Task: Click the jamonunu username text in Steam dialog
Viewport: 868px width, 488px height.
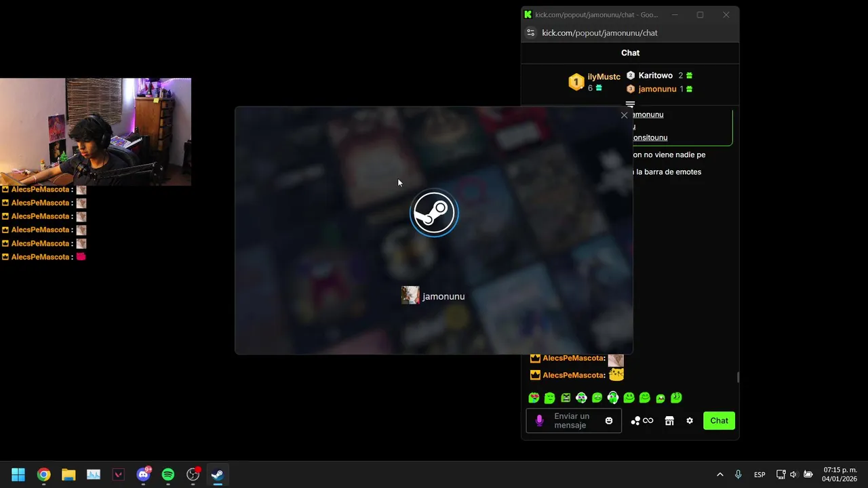Action: tap(443, 296)
